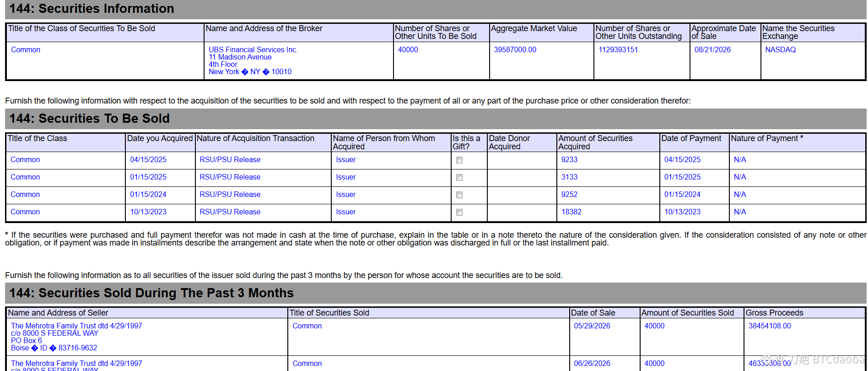Click the 01/15/2024 date in Date you Acquired

click(148, 194)
